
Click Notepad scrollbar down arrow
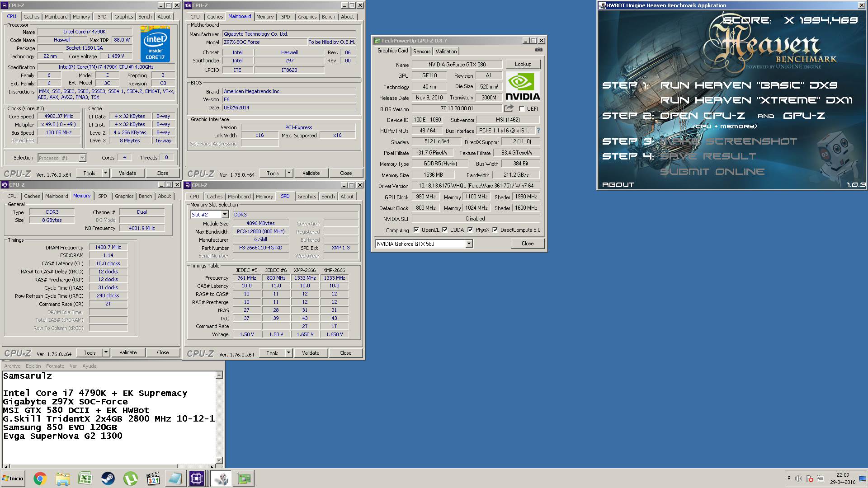click(219, 461)
